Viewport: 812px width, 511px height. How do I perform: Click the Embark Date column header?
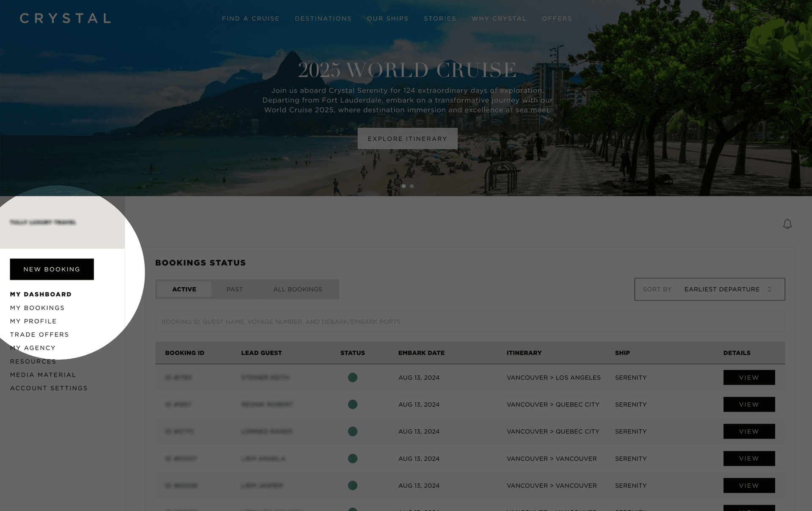coord(421,353)
